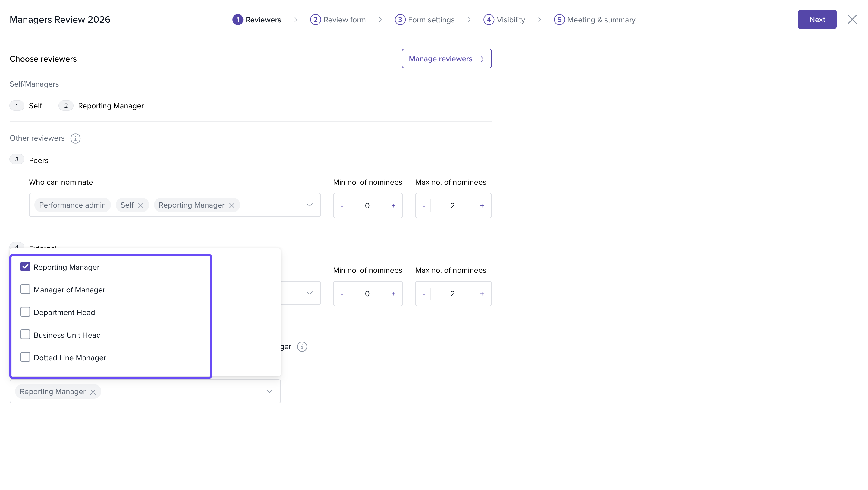Close the Managers Review 2026 wizard
Screen dimensions: 868x490
tap(852, 20)
